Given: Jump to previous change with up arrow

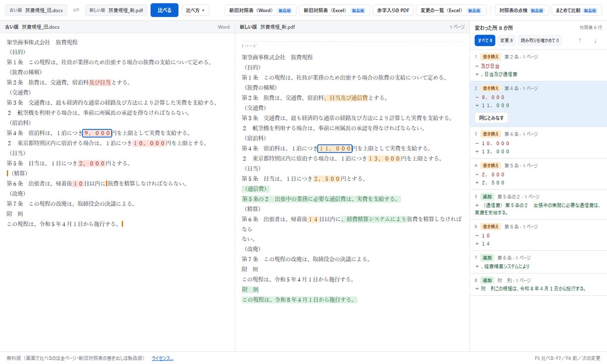Looking at the screenshot, I should pos(580,40).
